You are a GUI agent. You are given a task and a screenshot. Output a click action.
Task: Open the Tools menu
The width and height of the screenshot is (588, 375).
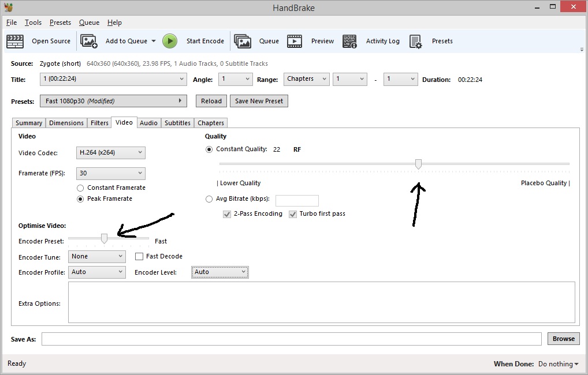tap(33, 22)
